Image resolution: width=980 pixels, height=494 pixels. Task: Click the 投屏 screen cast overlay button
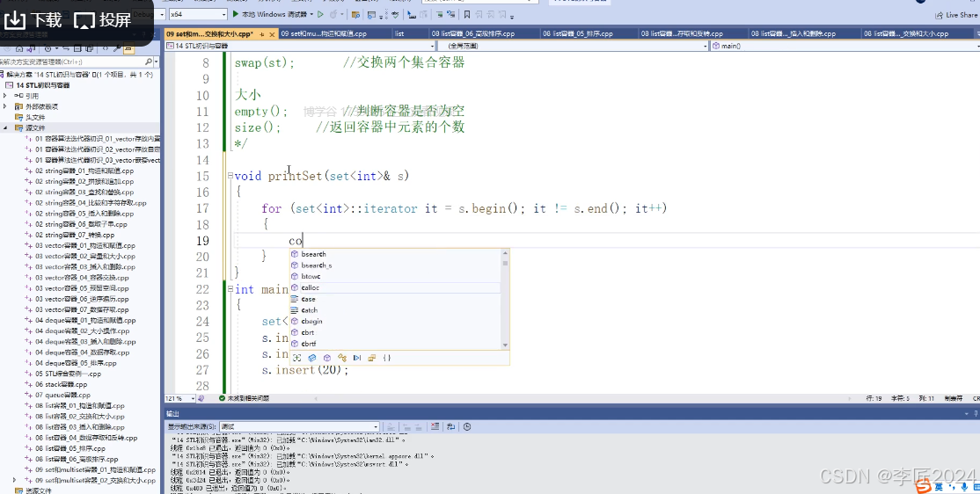tap(103, 20)
